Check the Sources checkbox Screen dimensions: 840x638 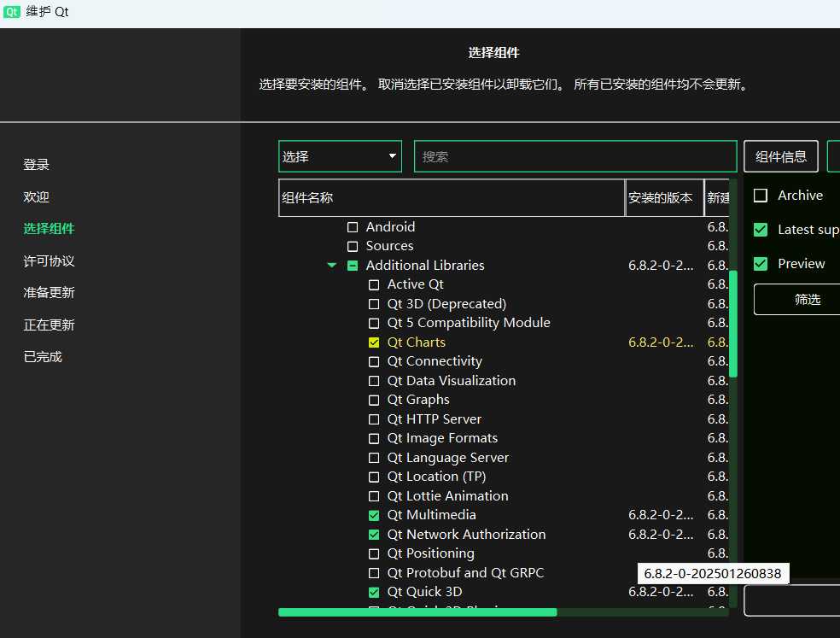(353, 246)
